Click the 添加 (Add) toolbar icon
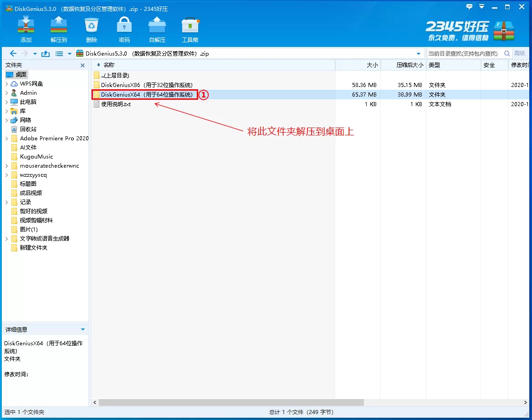 [26, 28]
